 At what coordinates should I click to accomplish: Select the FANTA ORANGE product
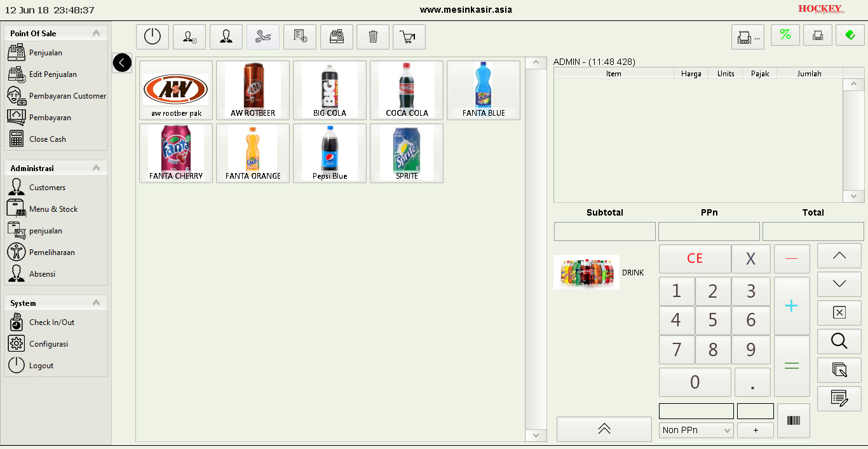[253, 153]
